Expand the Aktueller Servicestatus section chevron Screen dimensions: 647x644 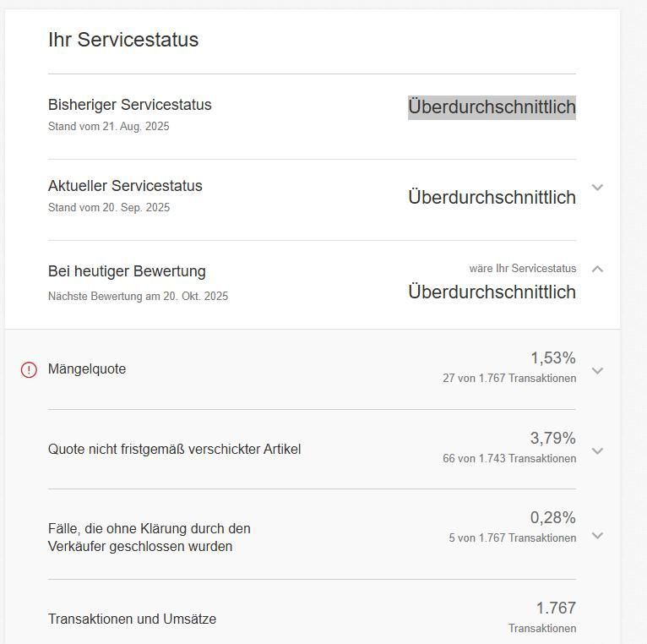(597, 188)
